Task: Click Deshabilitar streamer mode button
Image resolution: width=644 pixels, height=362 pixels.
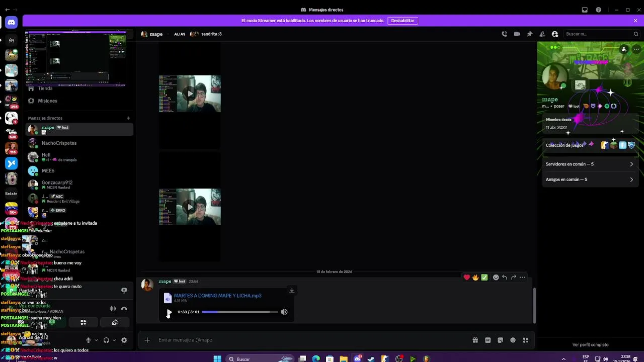Action: 403,21
